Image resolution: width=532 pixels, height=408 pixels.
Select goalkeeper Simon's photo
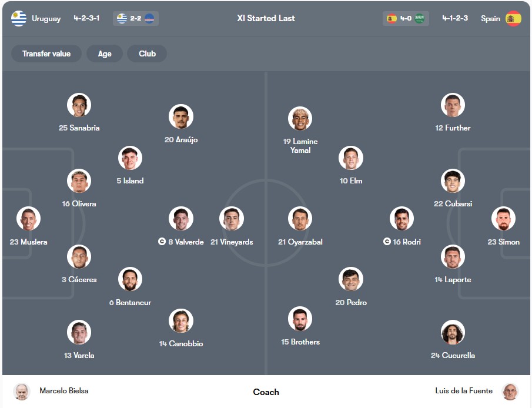(x=504, y=219)
